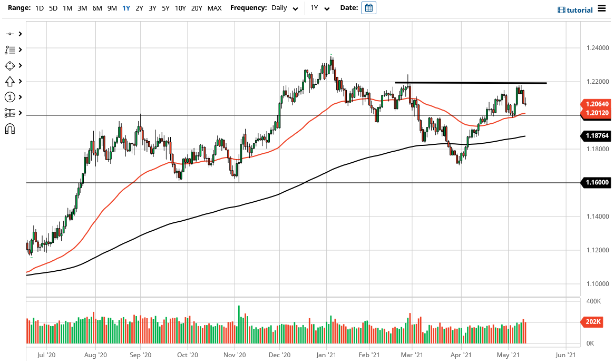
Task: Toggle magnet snap mode
Action: 11,129
